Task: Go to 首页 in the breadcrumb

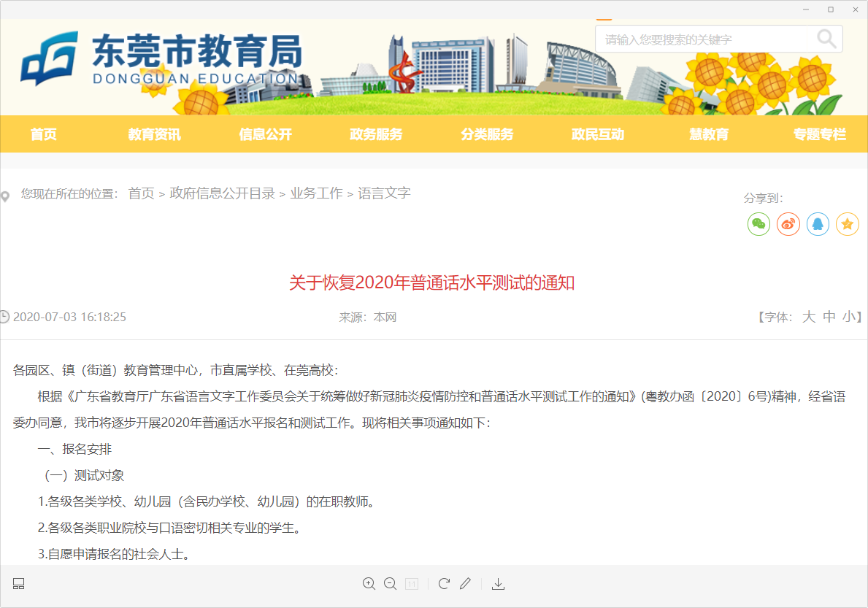Action: [x=141, y=193]
